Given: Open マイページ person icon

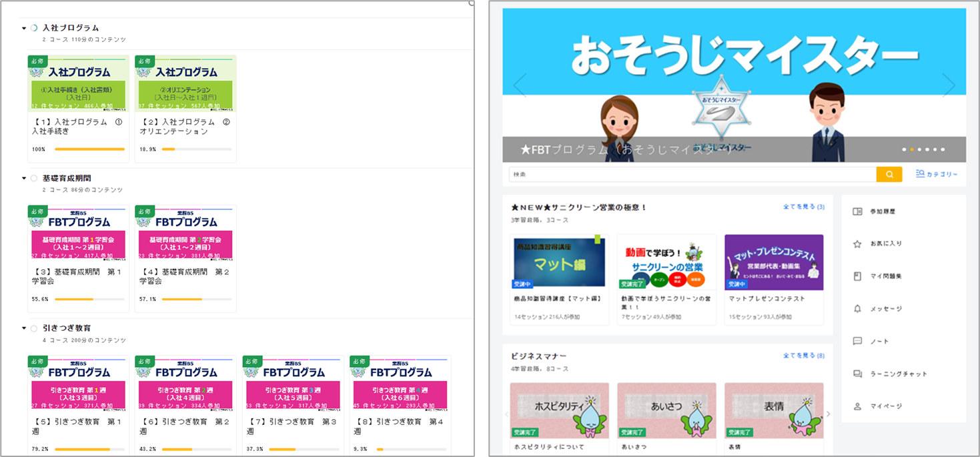Looking at the screenshot, I should (x=857, y=406).
